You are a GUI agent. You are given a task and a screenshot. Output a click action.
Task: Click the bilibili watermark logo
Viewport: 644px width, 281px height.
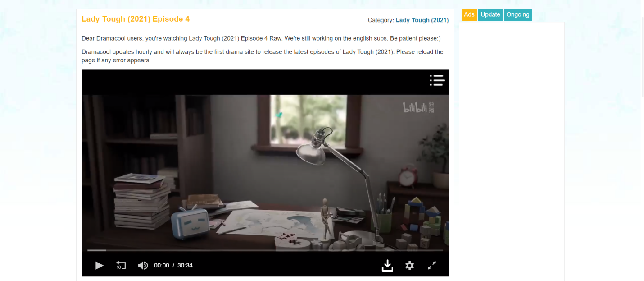(418, 107)
